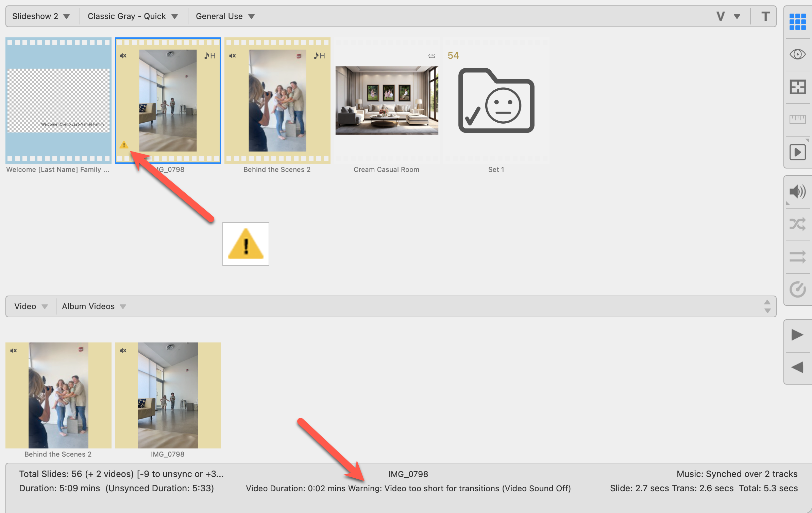Toggle the shuffle arrows icon
Screen dimensions: 812x513
[x=797, y=224]
